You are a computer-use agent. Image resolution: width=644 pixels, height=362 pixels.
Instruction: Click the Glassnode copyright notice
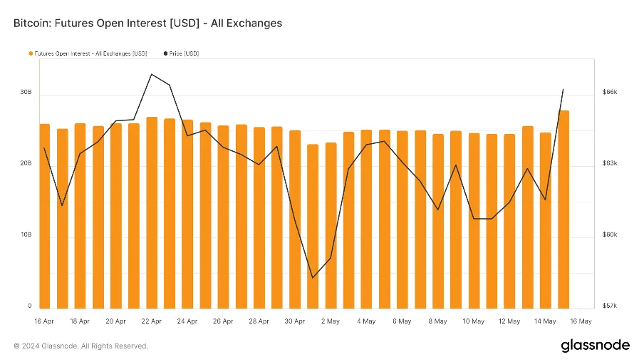pyautogui.click(x=80, y=346)
